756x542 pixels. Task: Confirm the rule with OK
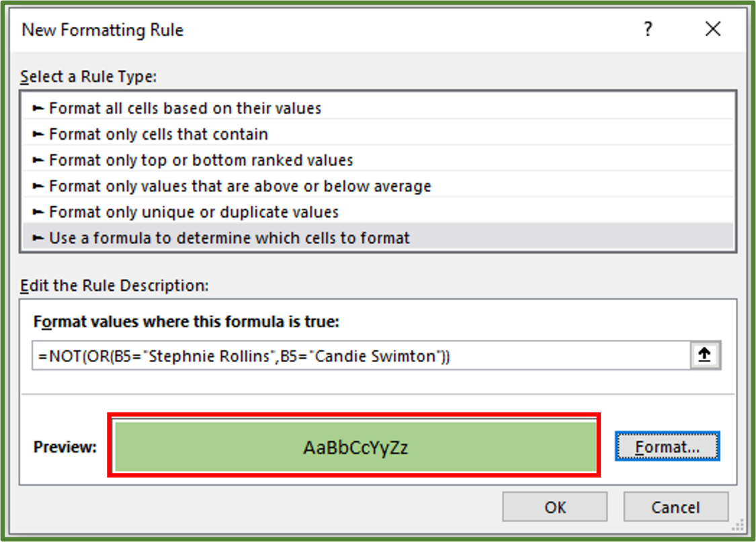pyautogui.click(x=554, y=507)
